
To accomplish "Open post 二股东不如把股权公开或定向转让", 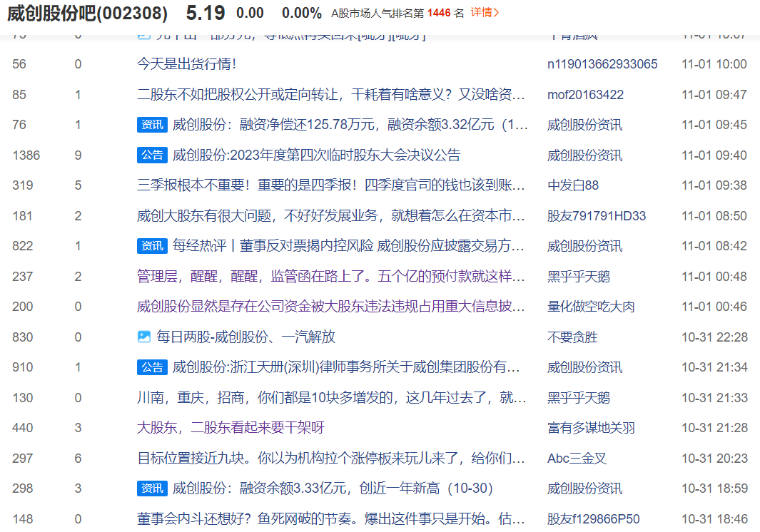I will pyautogui.click(x=331, y=94).
